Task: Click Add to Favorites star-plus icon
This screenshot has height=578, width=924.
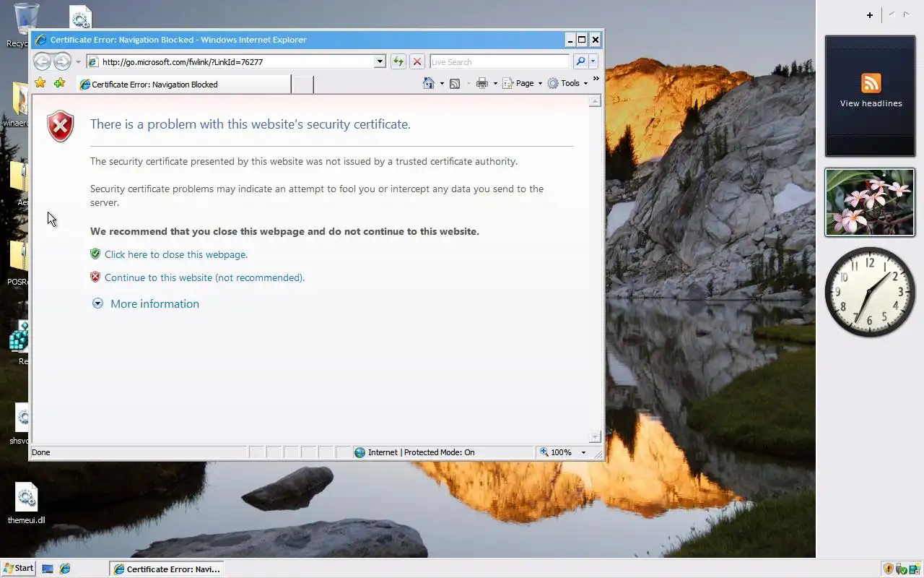Action: [x=60, y=84]
